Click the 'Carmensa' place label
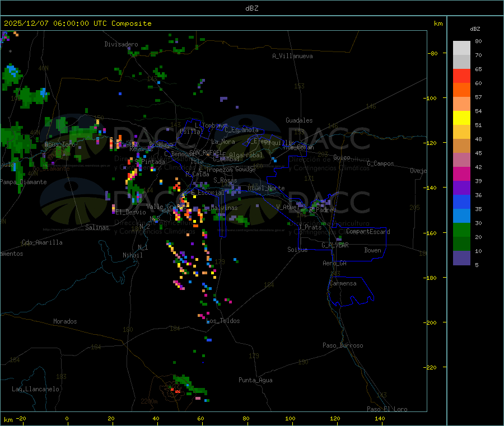This screenshot has height=426, width=504. pyautogui.click(x=343, y=283)
